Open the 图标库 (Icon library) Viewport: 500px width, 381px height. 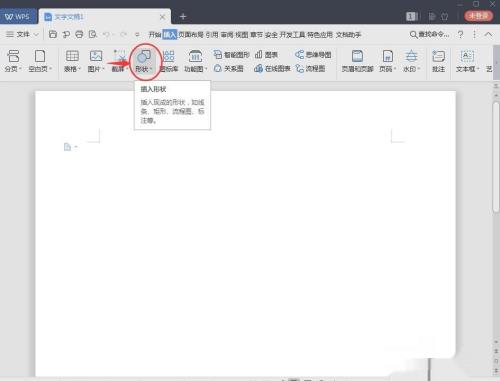pos(169,61)
